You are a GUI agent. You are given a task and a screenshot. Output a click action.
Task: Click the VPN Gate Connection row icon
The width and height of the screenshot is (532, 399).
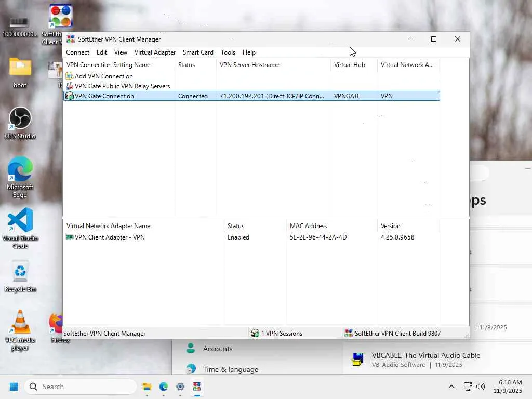[69, 96]
